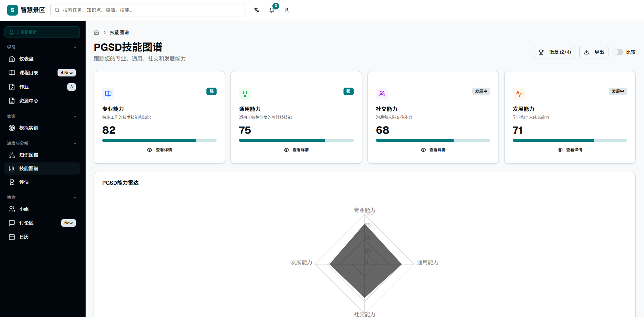Click the 通用能力 lightbulb icon
The image size is (644, 317).
pos(245,94)
